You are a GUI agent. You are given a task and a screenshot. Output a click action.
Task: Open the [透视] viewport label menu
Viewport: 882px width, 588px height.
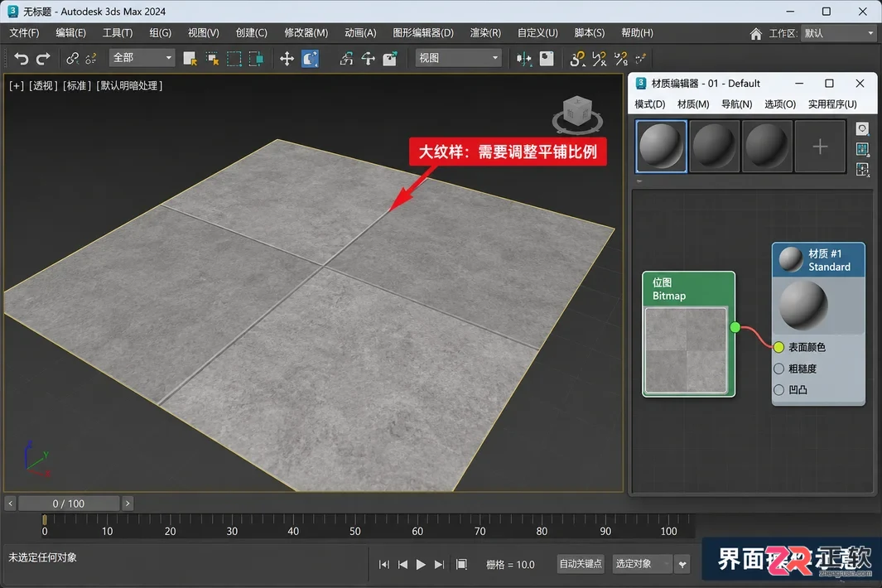tap(42, 85)
